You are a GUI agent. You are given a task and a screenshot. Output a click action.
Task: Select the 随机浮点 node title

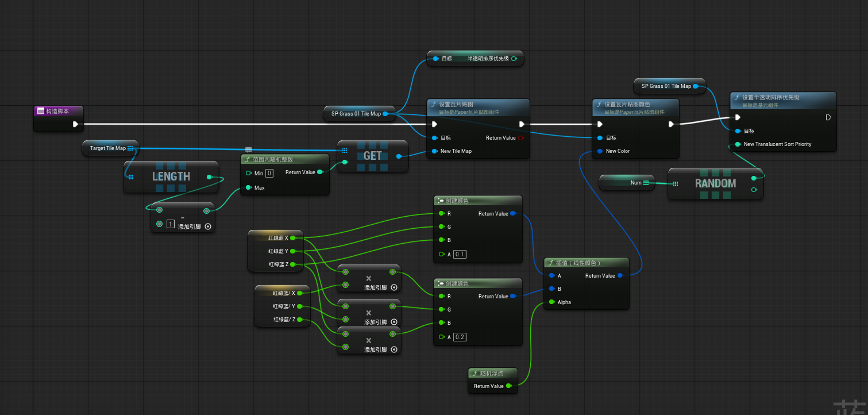point(491,374)
